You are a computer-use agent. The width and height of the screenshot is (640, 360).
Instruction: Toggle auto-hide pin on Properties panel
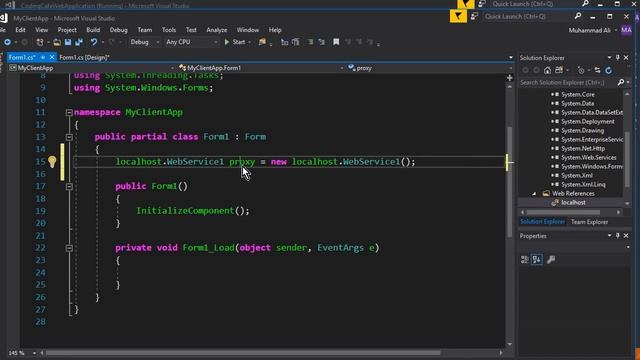point(618,236)
